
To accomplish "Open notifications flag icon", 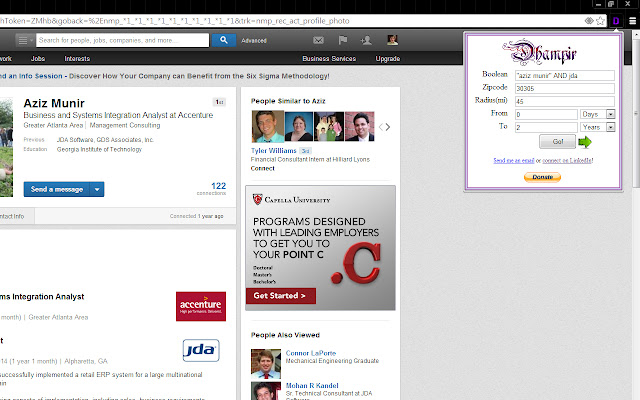I will 342,40.
